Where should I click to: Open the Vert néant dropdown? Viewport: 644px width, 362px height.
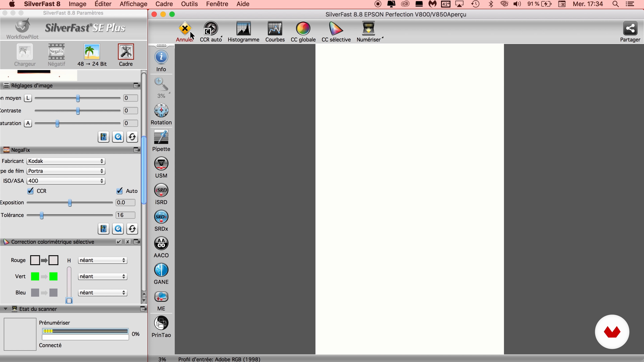tap(102, 276)
